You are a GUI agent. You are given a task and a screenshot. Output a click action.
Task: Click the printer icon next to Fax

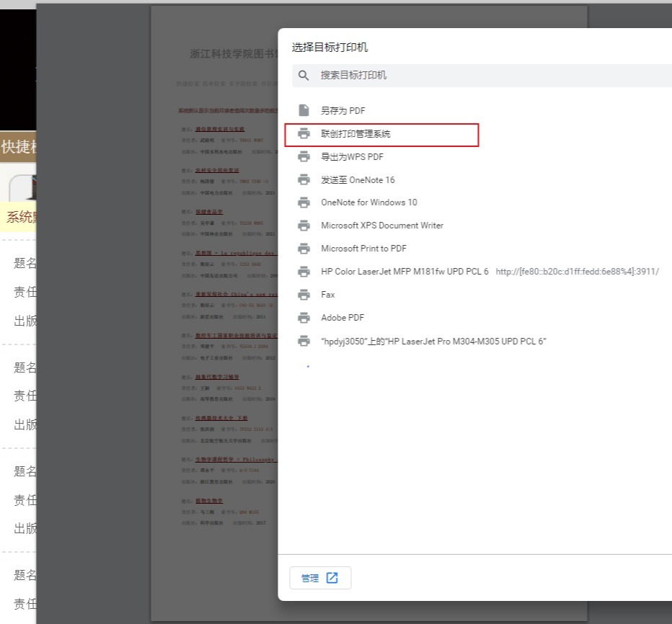point(304,295)
